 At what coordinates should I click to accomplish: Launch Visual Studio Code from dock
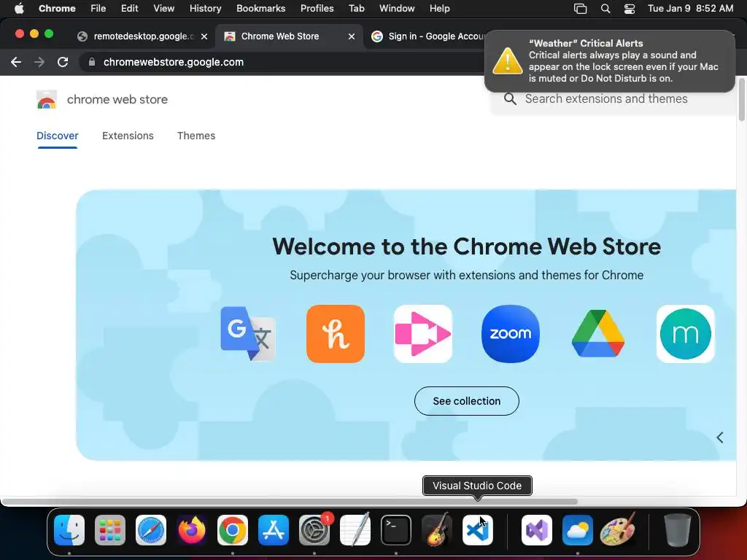(x=478, y=530)
